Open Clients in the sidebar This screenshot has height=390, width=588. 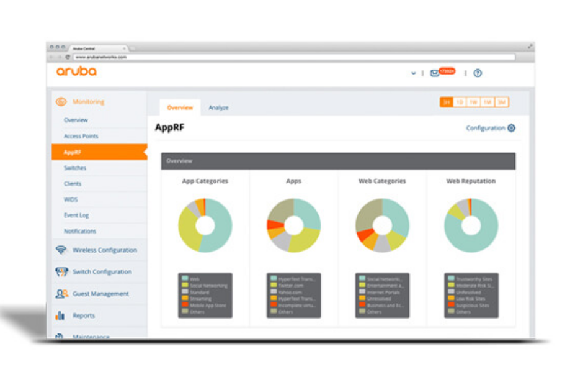tap(73, 184)
